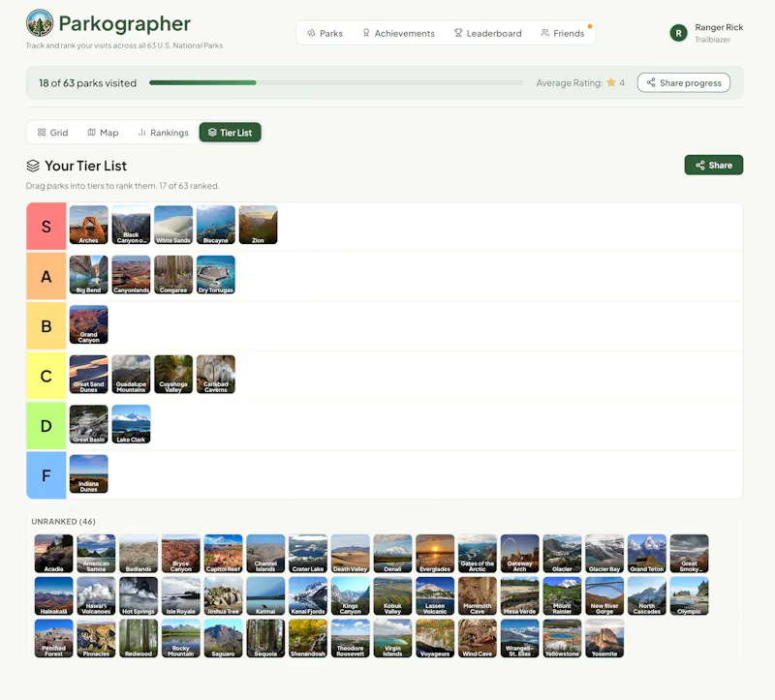Pick the unranked Petrified Forest tile

point(54,639)
